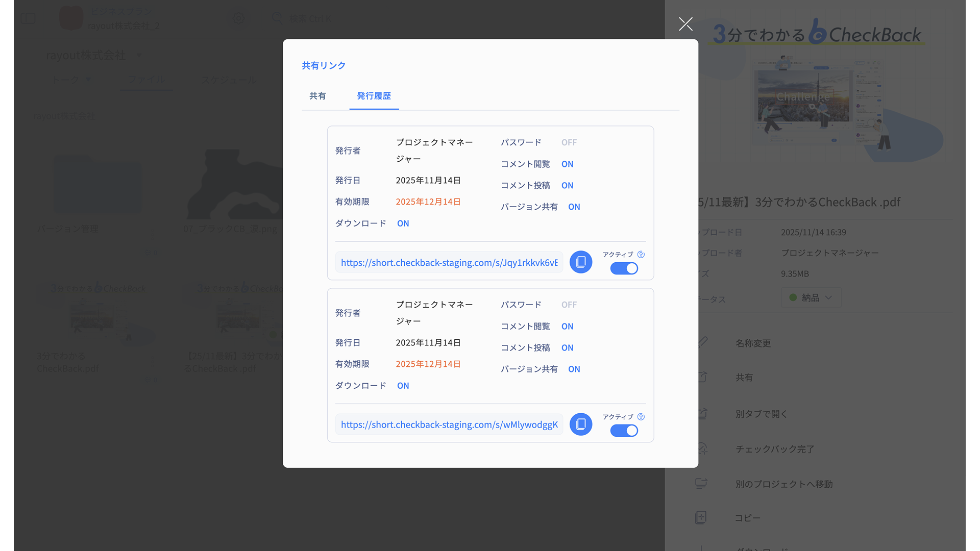Click the 名称変更 pencil icon

pyautogui.click(x=702, y=342)
